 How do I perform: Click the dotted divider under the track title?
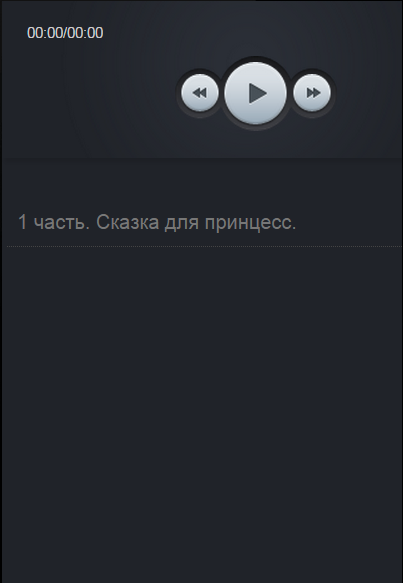coord(204,246)
